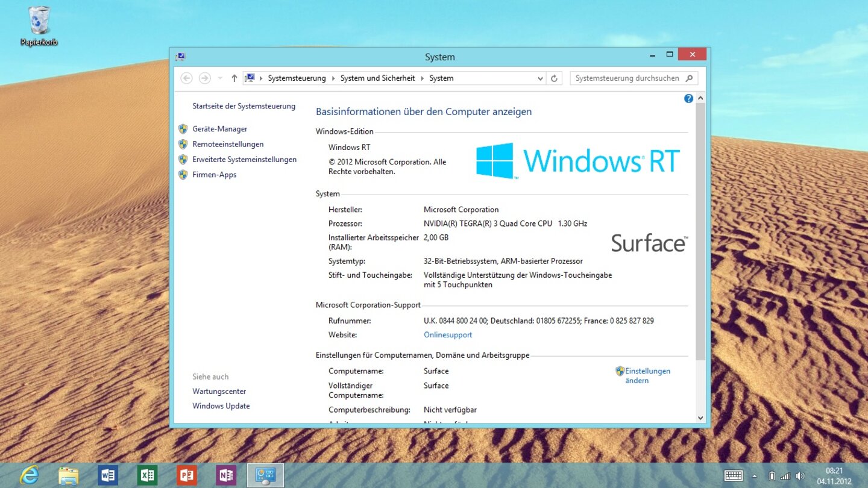The width and height of the screenshot is (868, 488).
Task: Expand chevron after System und Sicherheit
Action: (423, 78)
